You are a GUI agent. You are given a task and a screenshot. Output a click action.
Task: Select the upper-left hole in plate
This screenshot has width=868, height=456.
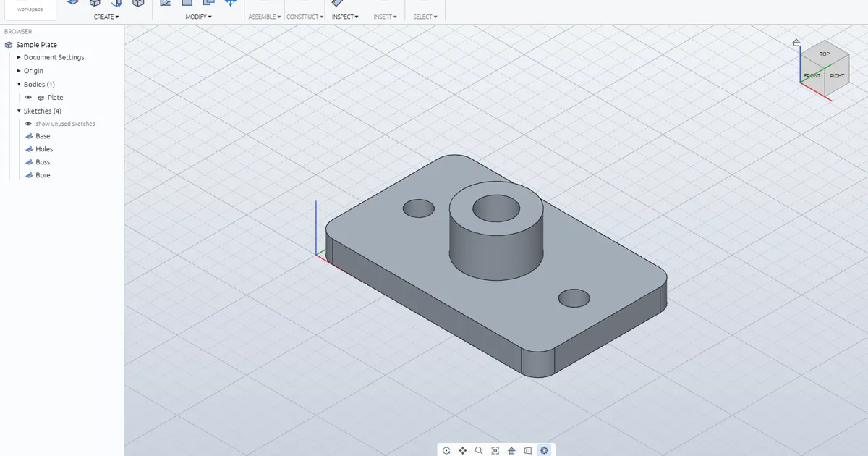pyautogui.click(x=419, y=209)
